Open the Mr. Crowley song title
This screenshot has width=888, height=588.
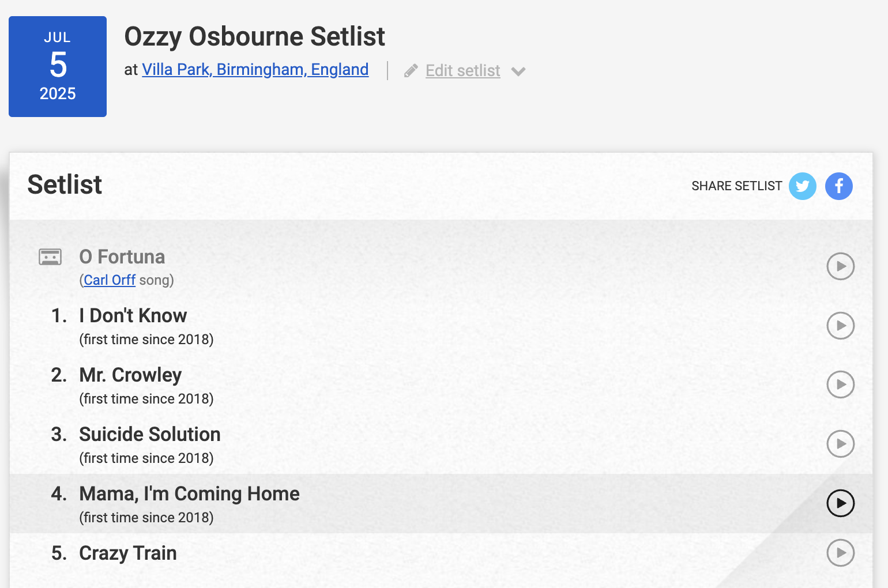click(130, 375)
